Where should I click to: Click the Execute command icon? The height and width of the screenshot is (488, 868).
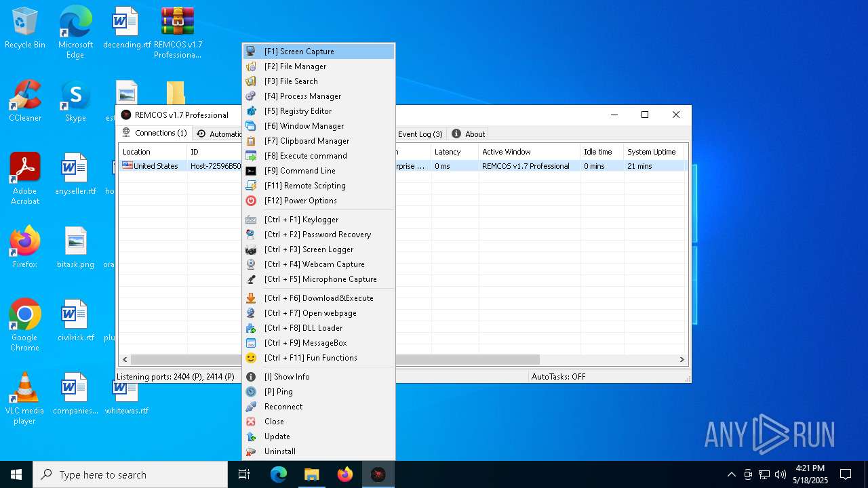251,156
